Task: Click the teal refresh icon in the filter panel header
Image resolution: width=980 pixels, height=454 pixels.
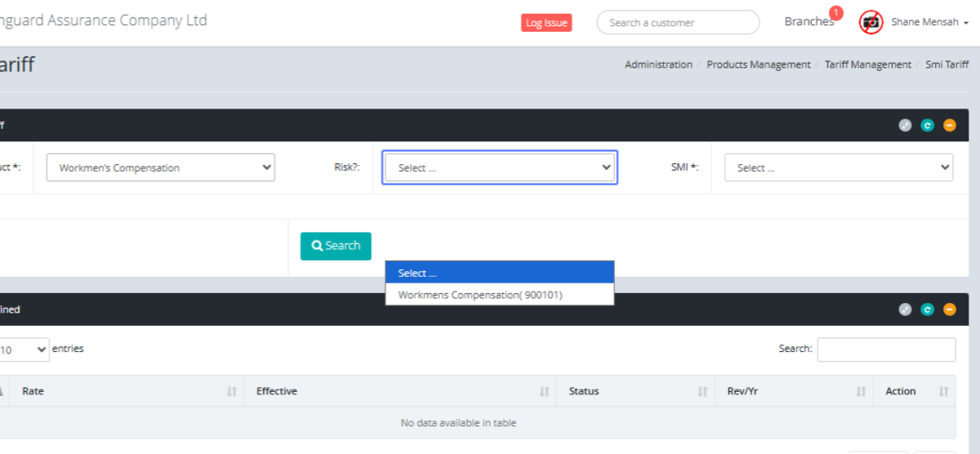Action: point(927,125)
